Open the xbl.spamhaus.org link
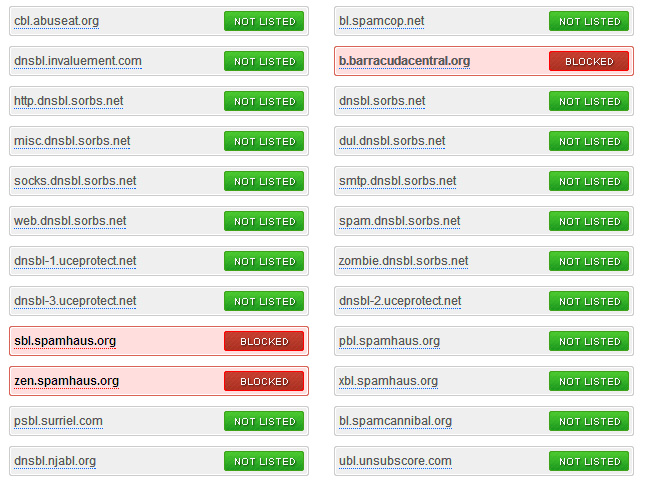The height and width of the screenshot is (485, 645). click(x=388, y=381)
